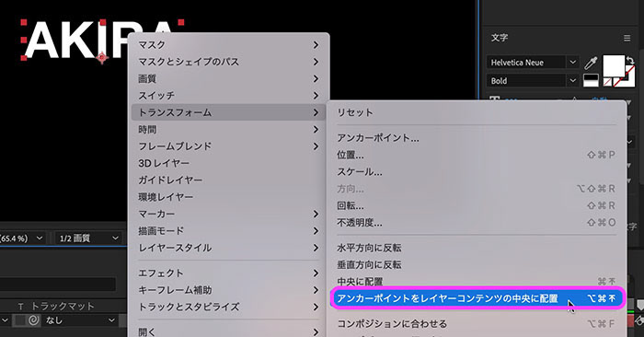The width and height of the screenshot is (644, 337).
Task: Open the 文字 panel hamburger menu
Action: click(627, 38)
